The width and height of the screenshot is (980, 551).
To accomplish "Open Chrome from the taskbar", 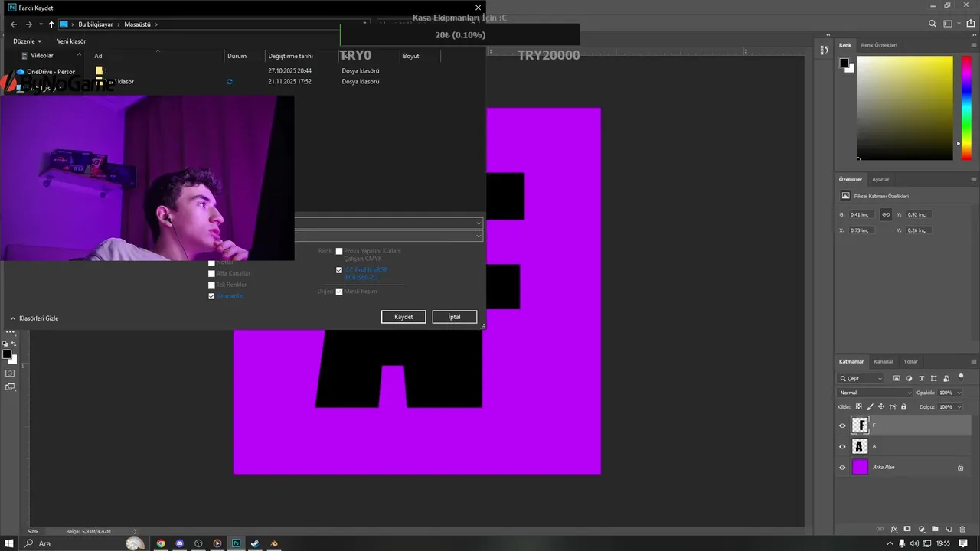I will tap(161, 543).
